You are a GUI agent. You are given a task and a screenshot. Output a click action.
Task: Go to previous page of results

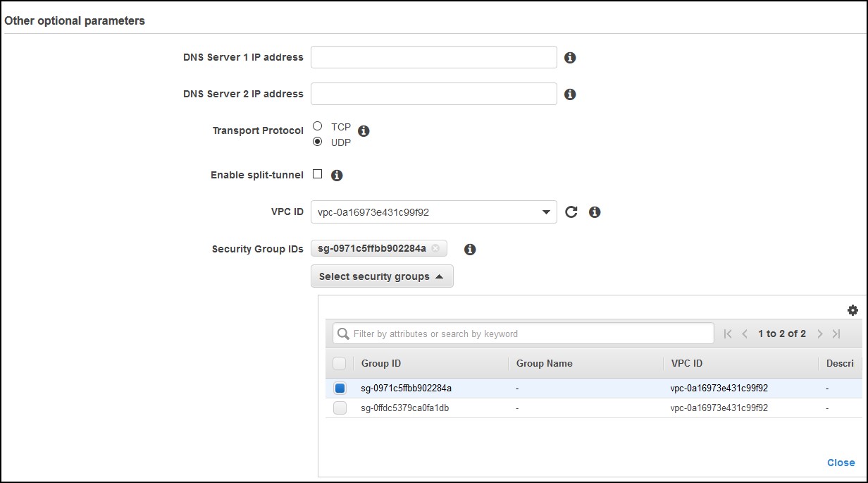pos(745,334)
